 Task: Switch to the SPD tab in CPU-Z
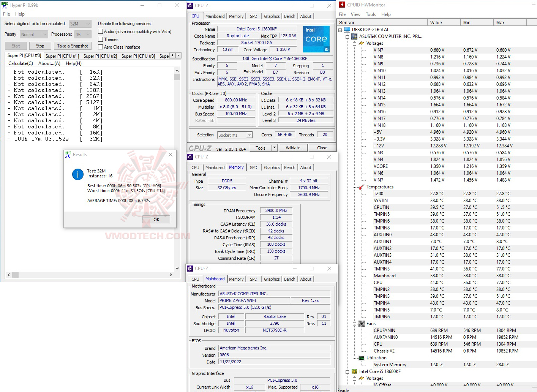pyautogui.click(x=254, y=16)
